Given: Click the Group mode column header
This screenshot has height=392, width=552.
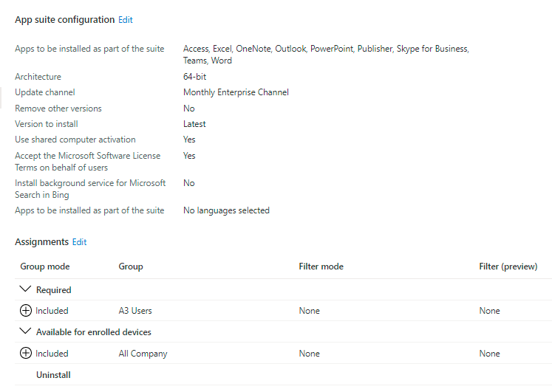Looking at the screenshot, I should (x=45, y=267).
